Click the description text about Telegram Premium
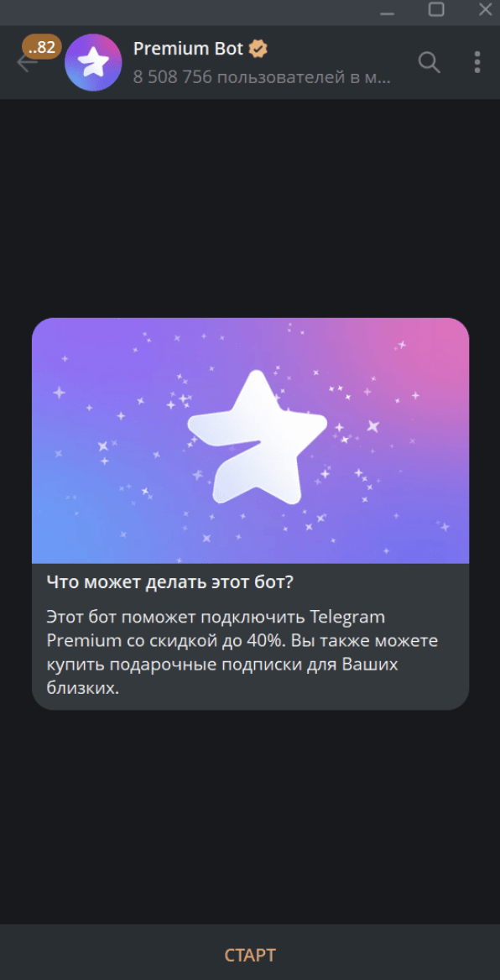This screenshot has height=980, width=500. (x=242, y=653)
